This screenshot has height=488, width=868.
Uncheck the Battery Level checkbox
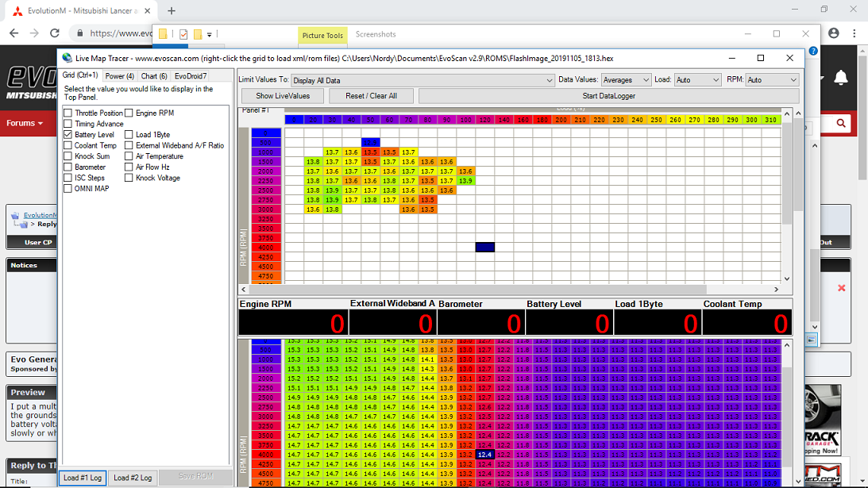(68, 135)
